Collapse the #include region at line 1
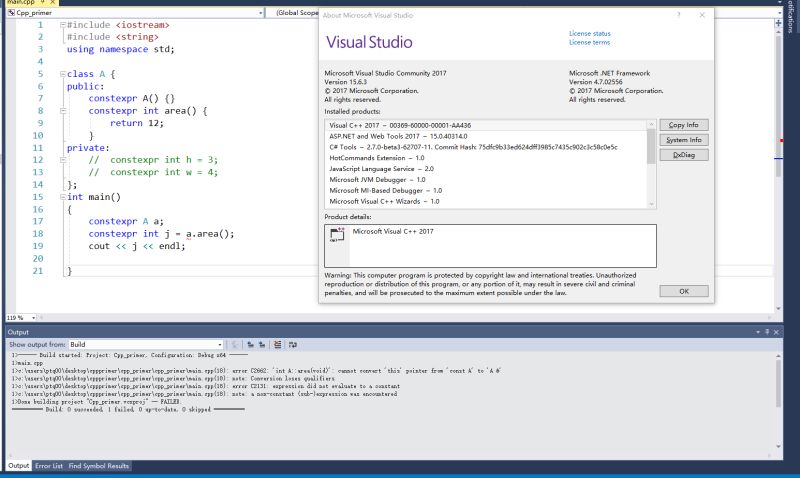This screenshot has height=478, width=800. (63, 24)
